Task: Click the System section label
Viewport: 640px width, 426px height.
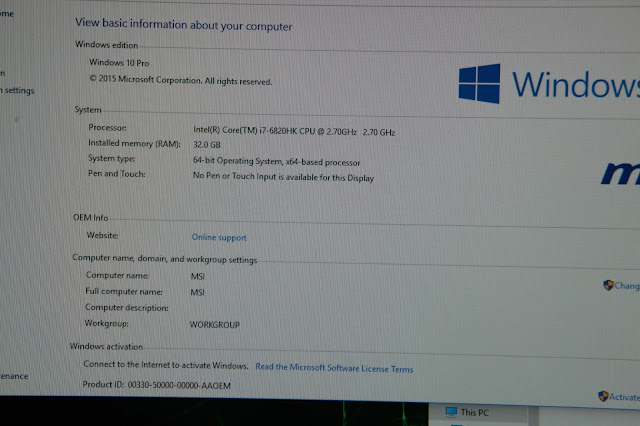Action: point(88,109)
